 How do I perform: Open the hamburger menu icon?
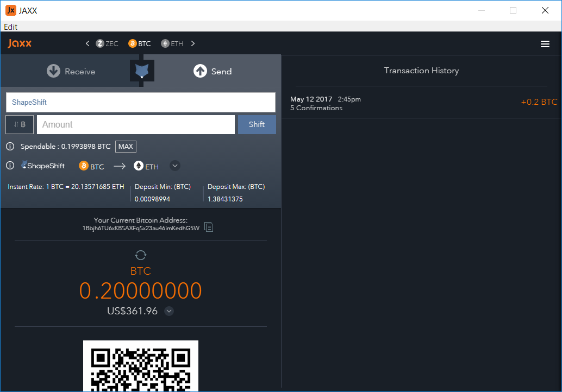pos(545,43)
